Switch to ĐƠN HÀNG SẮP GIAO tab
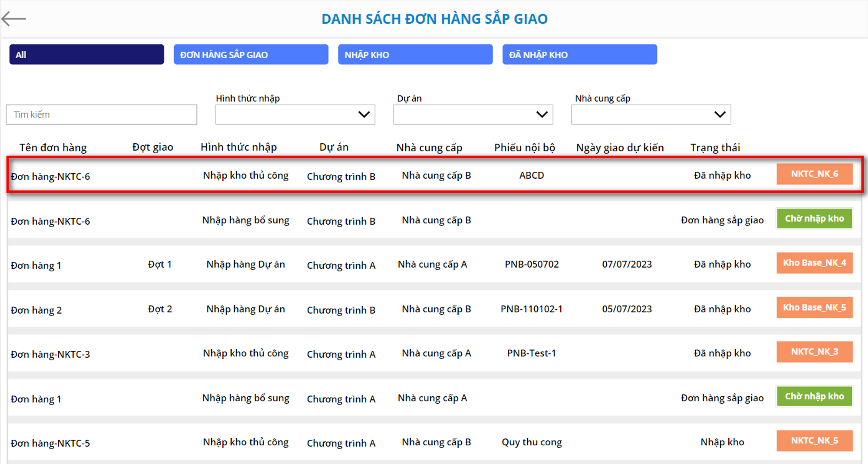Image resolution: width=868 pixels, height=464 pixels. (251, 55)
